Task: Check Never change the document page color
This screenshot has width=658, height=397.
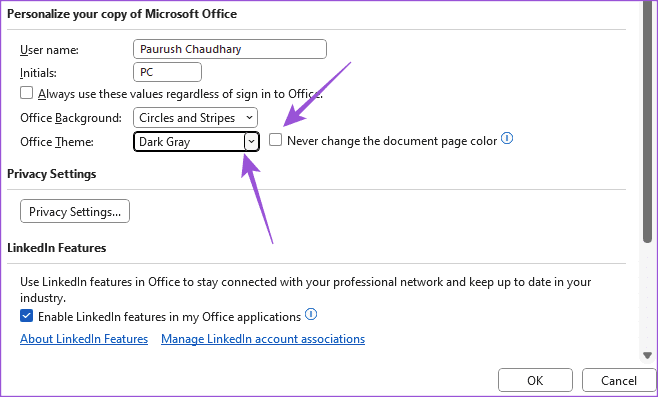Action: point(275,140)
